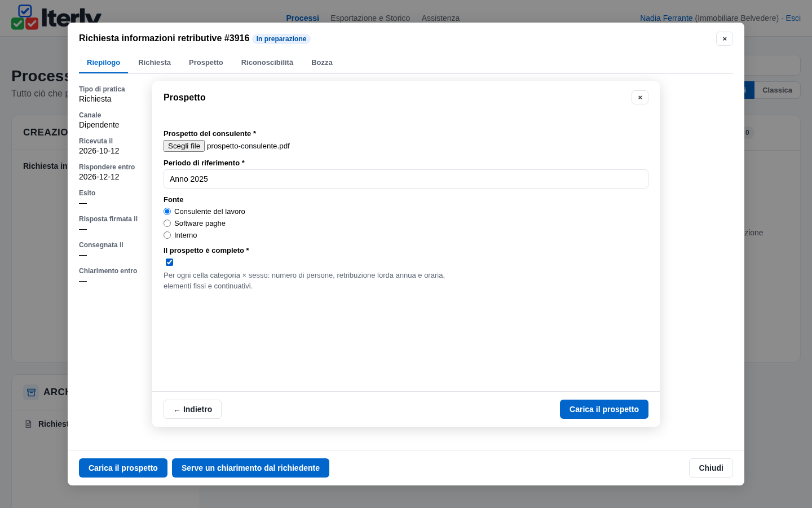
Task: Close the inner Prospetto dialog
Action: point(640,98)
